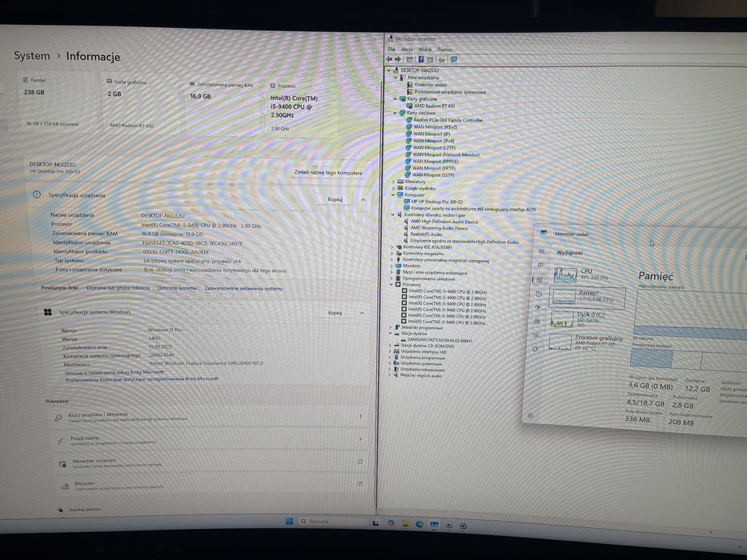
Task: Click the System breadcrumb link
Action: click(x=32, y=56)
